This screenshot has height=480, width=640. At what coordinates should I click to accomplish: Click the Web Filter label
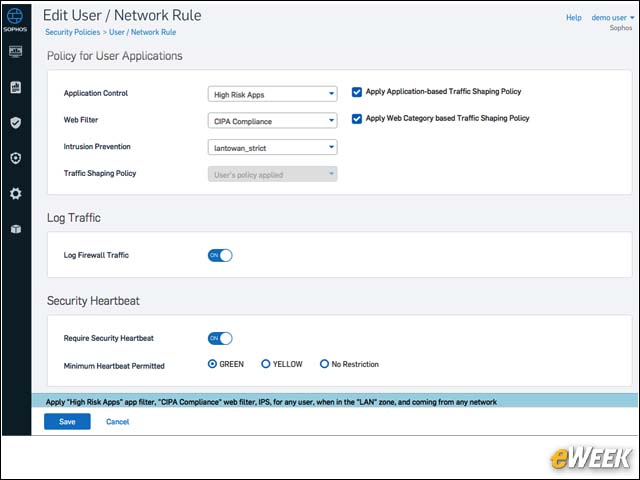click(x=81, y=120)
